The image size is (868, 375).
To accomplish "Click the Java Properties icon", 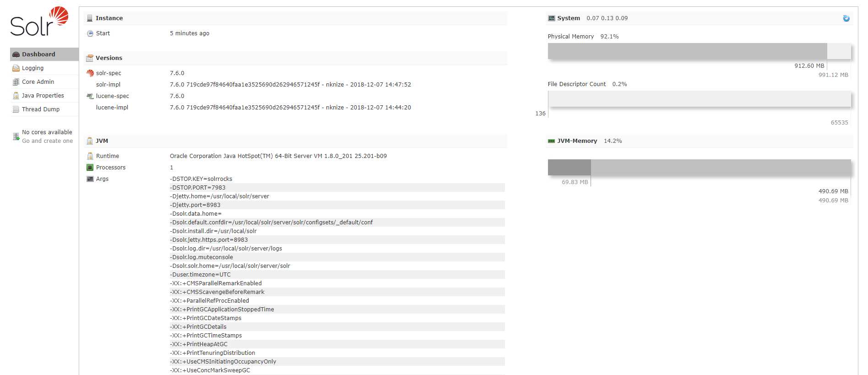I will pyautogui.click(x=16, y=96).
